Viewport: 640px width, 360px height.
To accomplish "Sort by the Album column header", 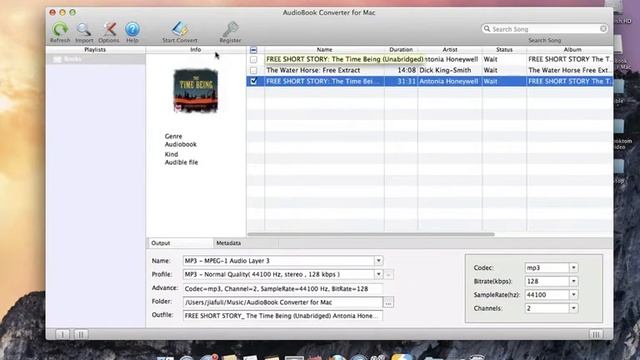I will click(570, 49).
